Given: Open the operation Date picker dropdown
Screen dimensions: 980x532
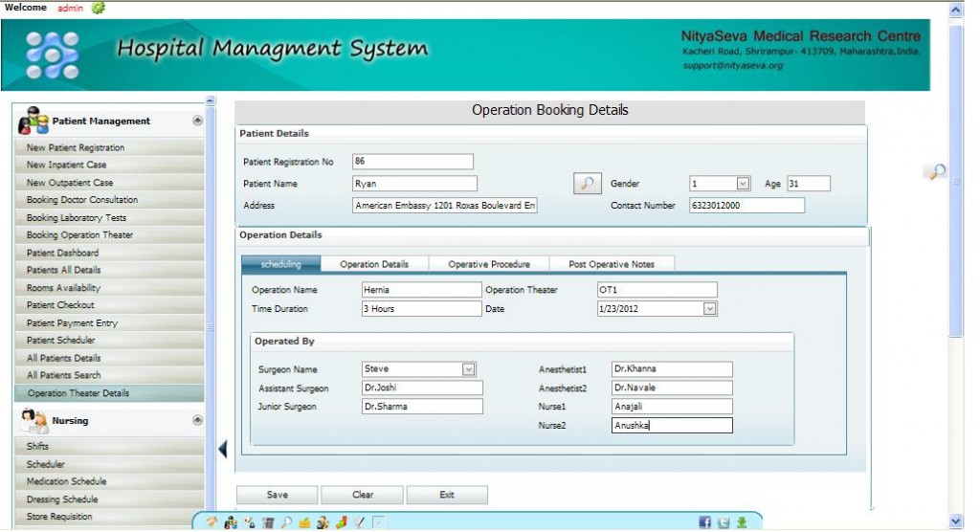Looking at the screenshot, I should click(x=709, y=309).
